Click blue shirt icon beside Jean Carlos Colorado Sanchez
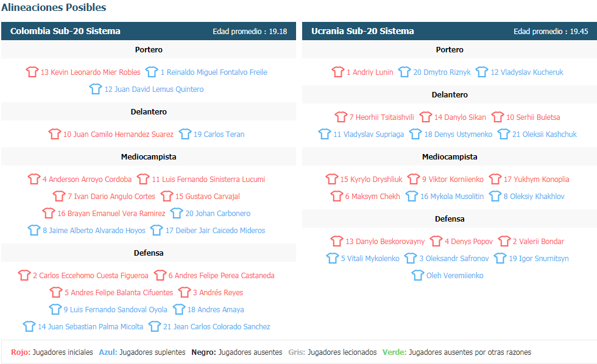Screen dimensions: 597x364 click(155, 326)
